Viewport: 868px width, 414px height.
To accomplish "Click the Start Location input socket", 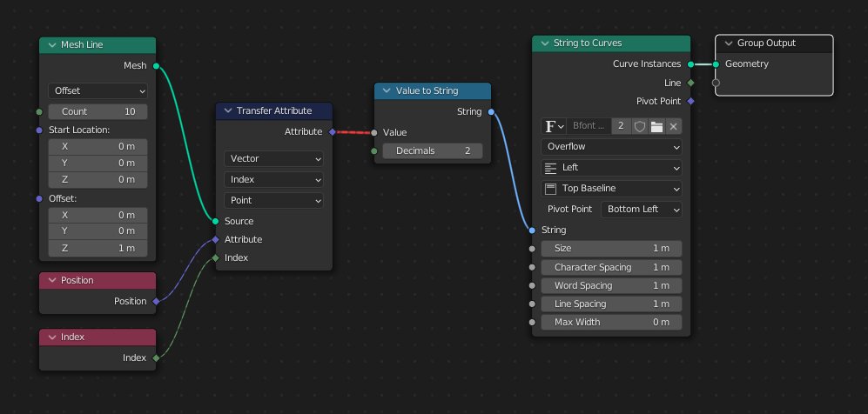I will coord(39,130).
